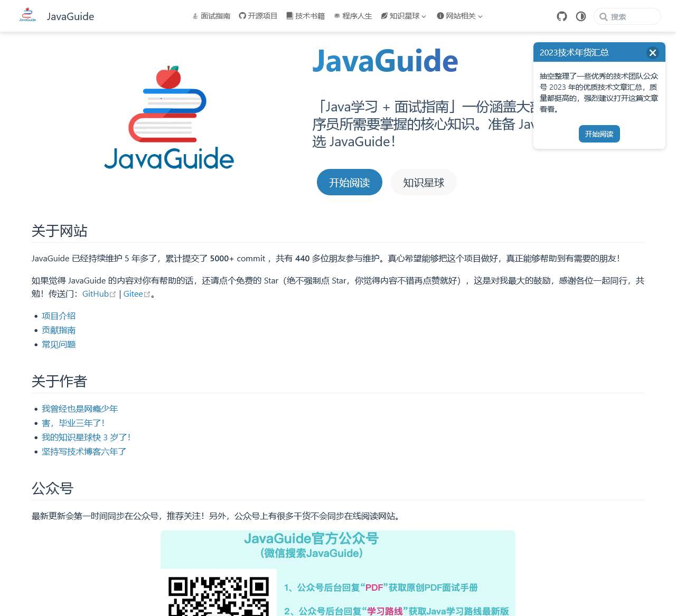Click the JavaGuide site title in navbar
The width and height of the screenshot is (676, 616).
tap(70, 16)
